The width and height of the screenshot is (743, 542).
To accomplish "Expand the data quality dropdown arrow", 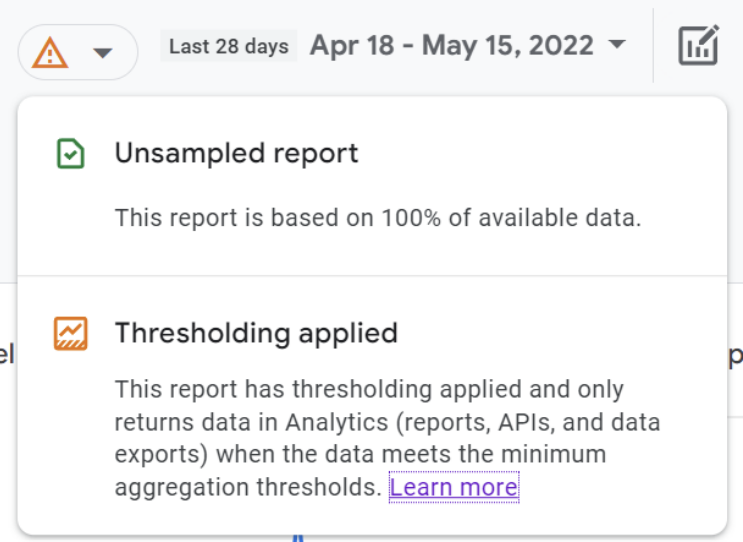I will (103, 53).
